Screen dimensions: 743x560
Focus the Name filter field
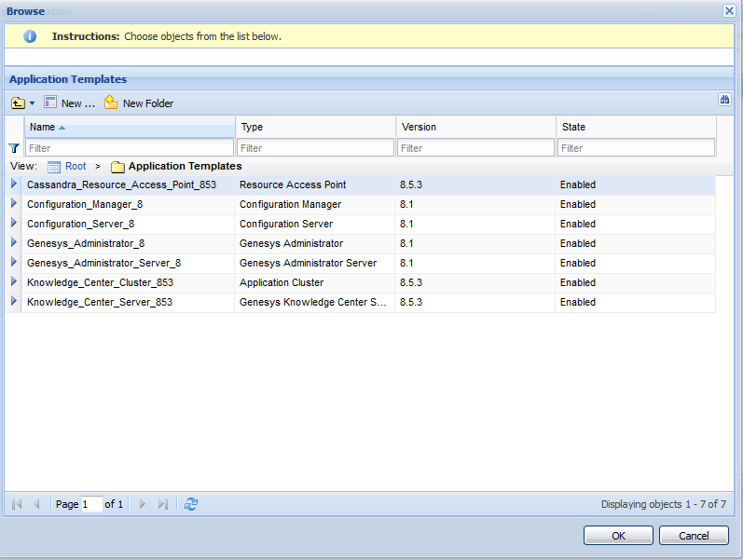click(x=130, y=148)
